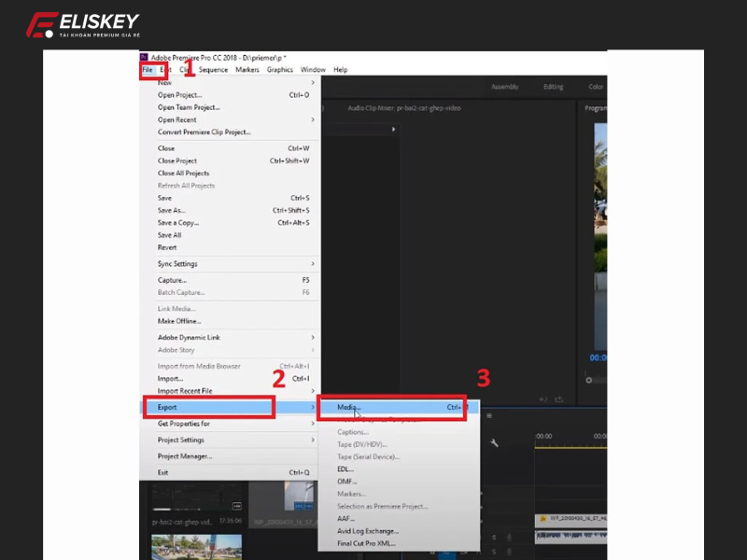The image size is (747, 560).
Task: Open timeline display settings wrench icon
Action: click(x=495, y=442)
